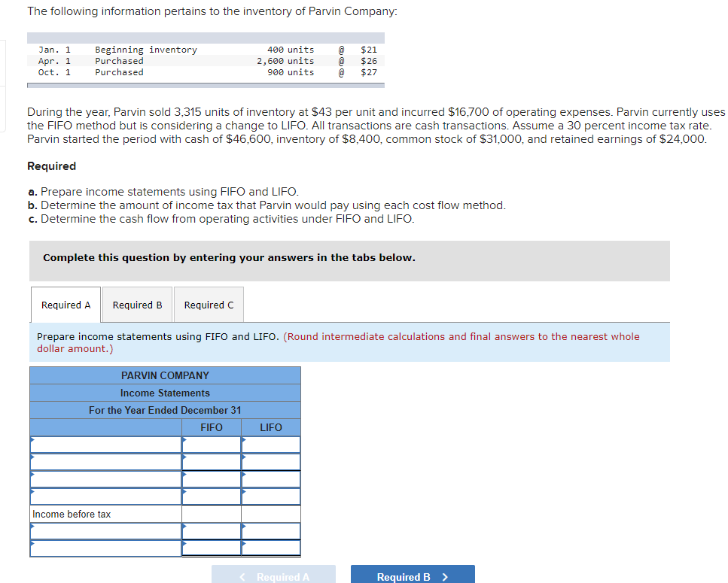Select the FIFO cell just below Income before tax

pos(212,531)
